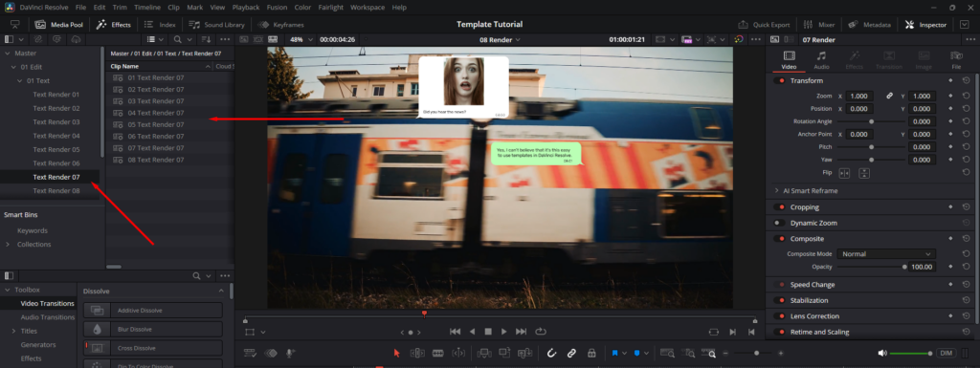Adjust the Rotation Angle slider handle

(x=871, y=121)
